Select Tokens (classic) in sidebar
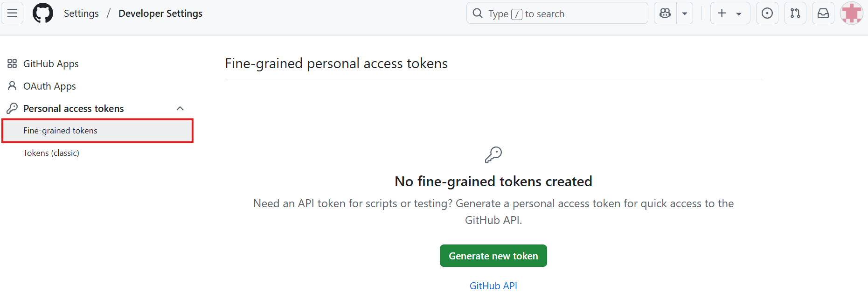 tap(51, 153)
